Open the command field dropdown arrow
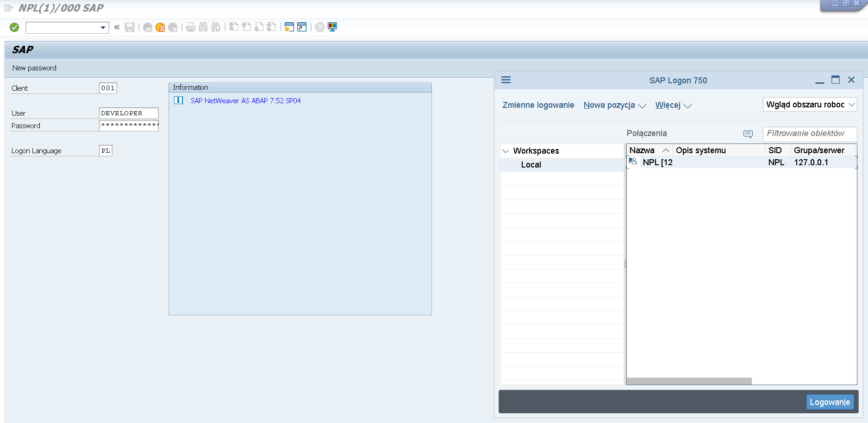The height and width of the screenshot is (423, 868). click(103, 28)
